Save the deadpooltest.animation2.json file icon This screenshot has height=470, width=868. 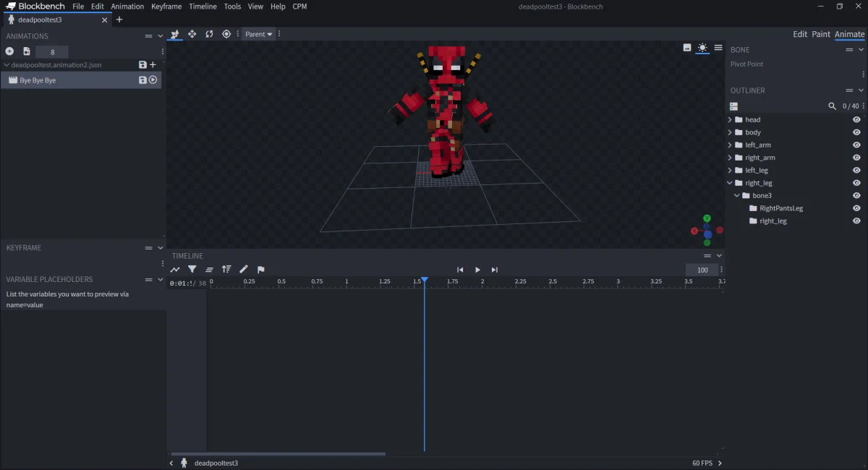pyautogui.click(x=142, y=65)
